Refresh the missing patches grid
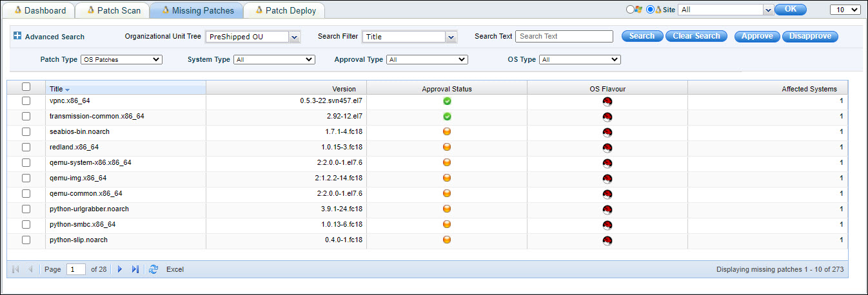This screenshot has width=868, height=295. coord(153,269)
